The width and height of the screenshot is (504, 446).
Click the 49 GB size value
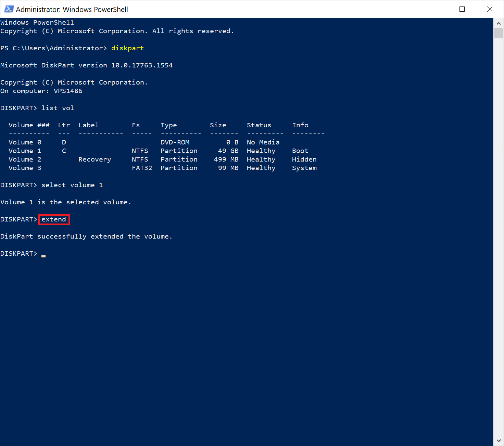pyautogui.click(x=228, y=151)
